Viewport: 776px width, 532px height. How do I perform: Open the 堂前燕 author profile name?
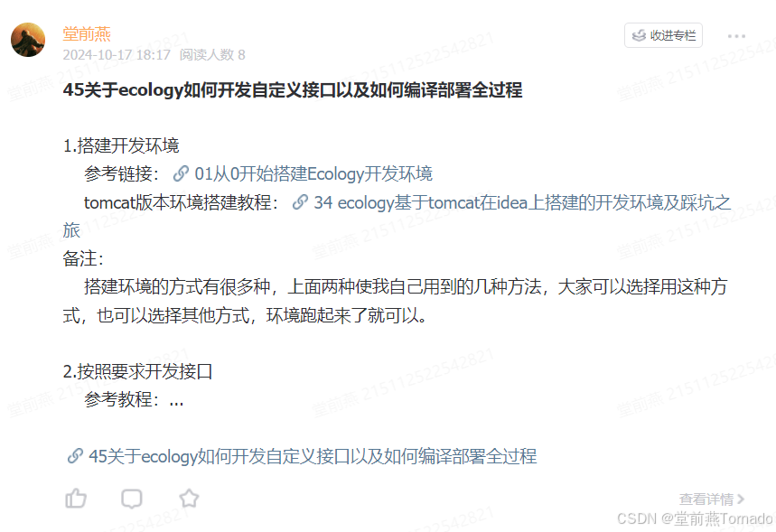coord(87,33)
